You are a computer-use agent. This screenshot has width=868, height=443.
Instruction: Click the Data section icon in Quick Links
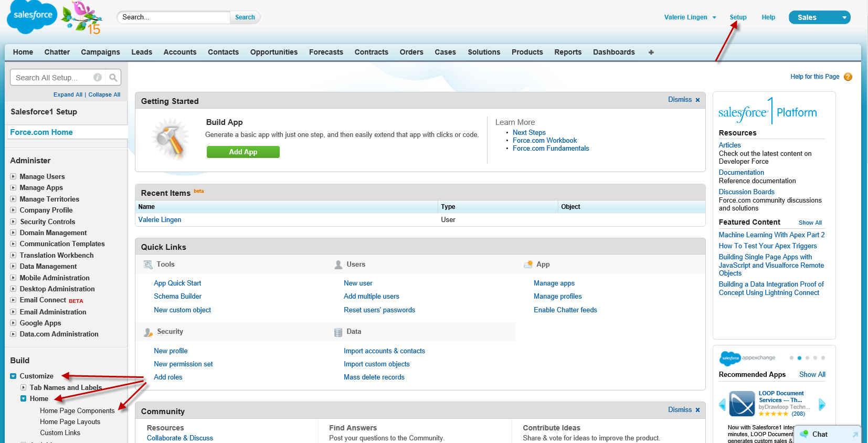[338, 332]
